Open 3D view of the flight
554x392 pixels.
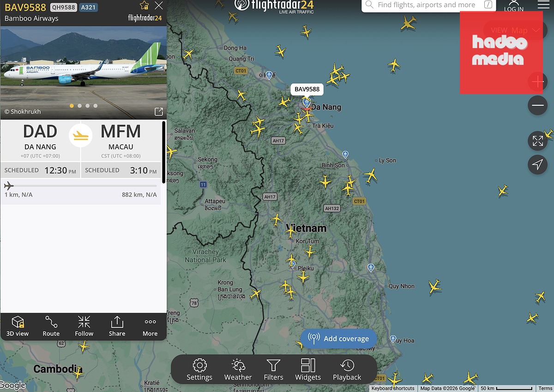click(18, 326)
